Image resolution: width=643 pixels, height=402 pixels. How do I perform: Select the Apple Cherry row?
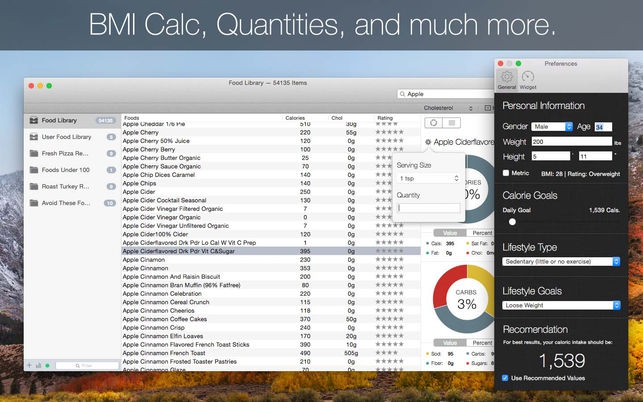(x=271, y=132)
